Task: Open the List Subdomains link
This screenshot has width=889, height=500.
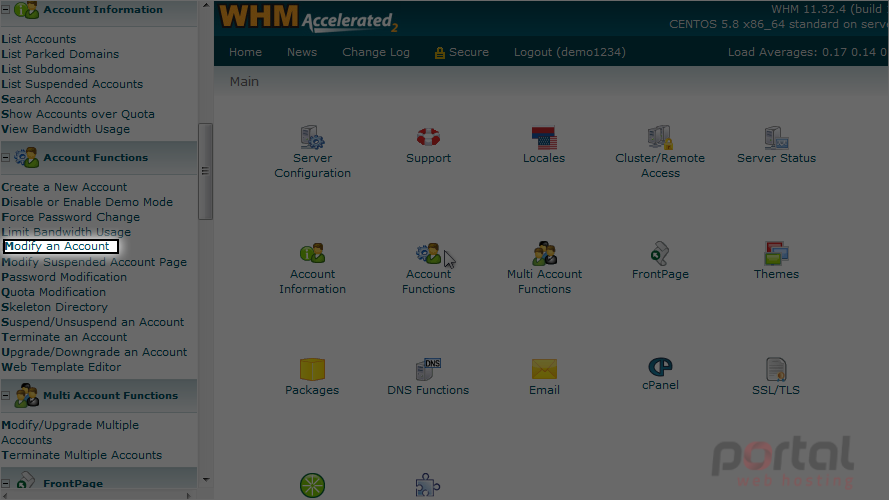Action: click(x=48, y=69)
